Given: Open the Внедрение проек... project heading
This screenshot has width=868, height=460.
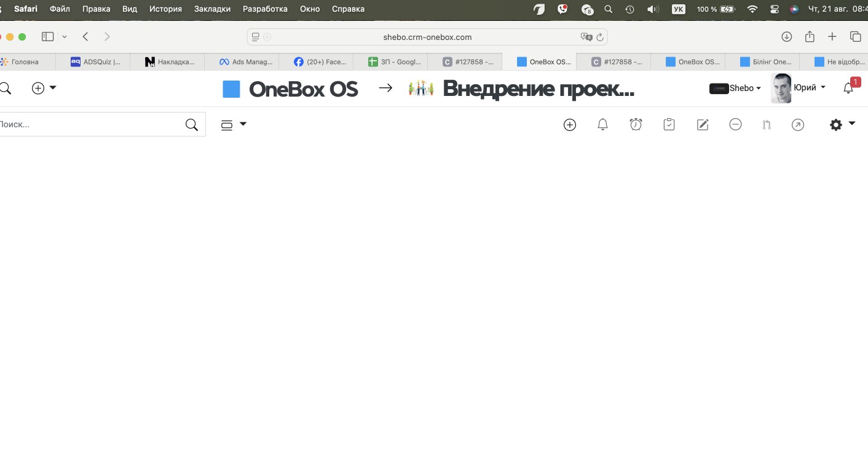Looking at the screenshot, I should pyautogui.click(x=538, y=89).
